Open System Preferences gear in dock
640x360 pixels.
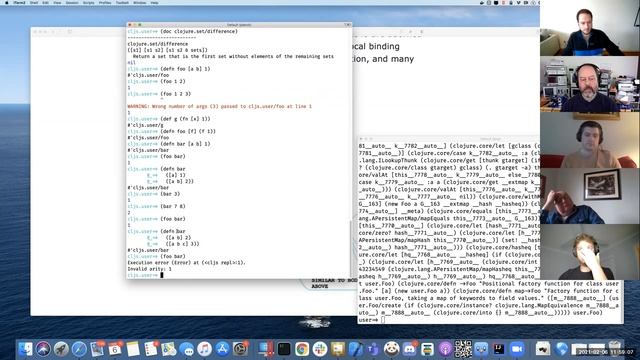pos(240,349)
